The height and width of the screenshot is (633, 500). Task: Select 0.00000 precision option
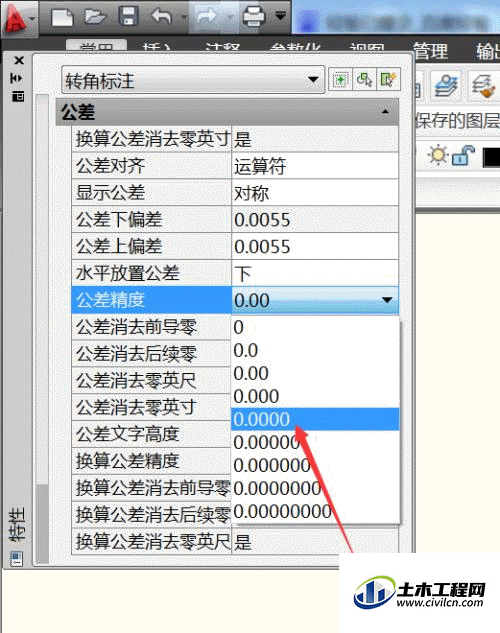coord(315,442)
